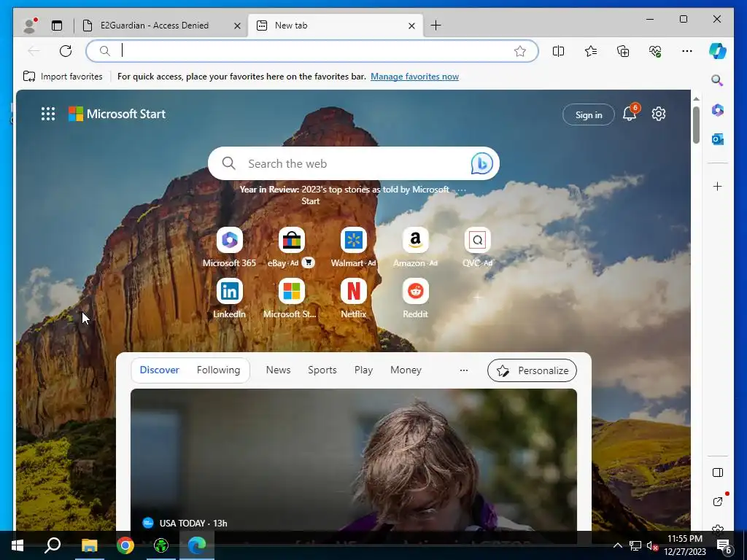747x560 pixels.
Task: Open options ellipsis beside Year in Review
Action: tap(461, 190)
